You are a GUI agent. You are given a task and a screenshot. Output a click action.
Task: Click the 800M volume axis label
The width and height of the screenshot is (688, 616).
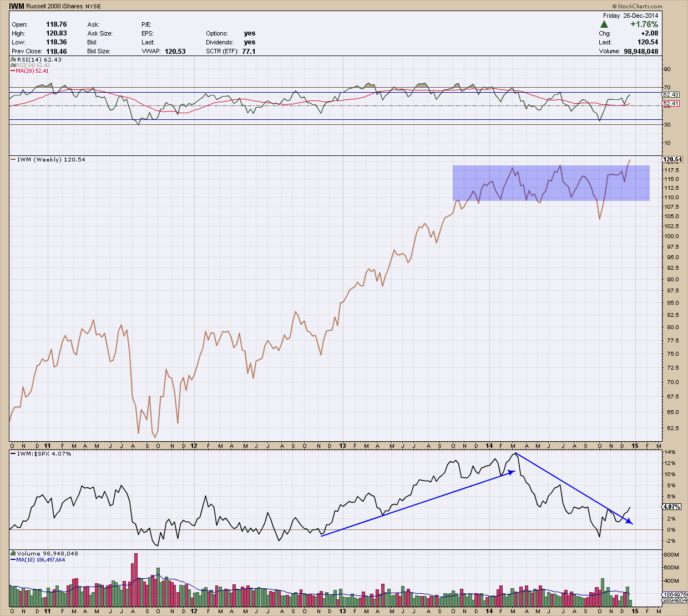tap(671, 554)
